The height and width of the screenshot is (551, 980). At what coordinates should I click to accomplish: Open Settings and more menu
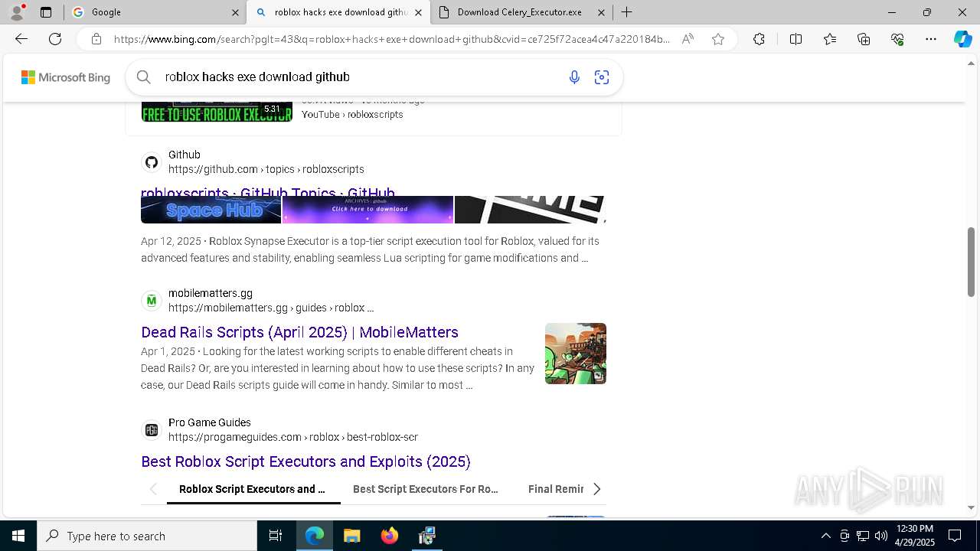click(x=931, y=39)
